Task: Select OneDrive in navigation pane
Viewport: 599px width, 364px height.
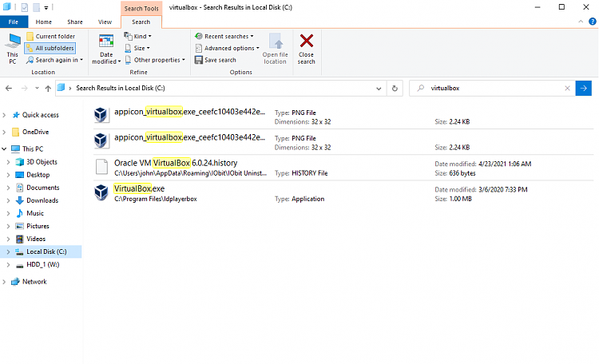Action: [35, 133]
